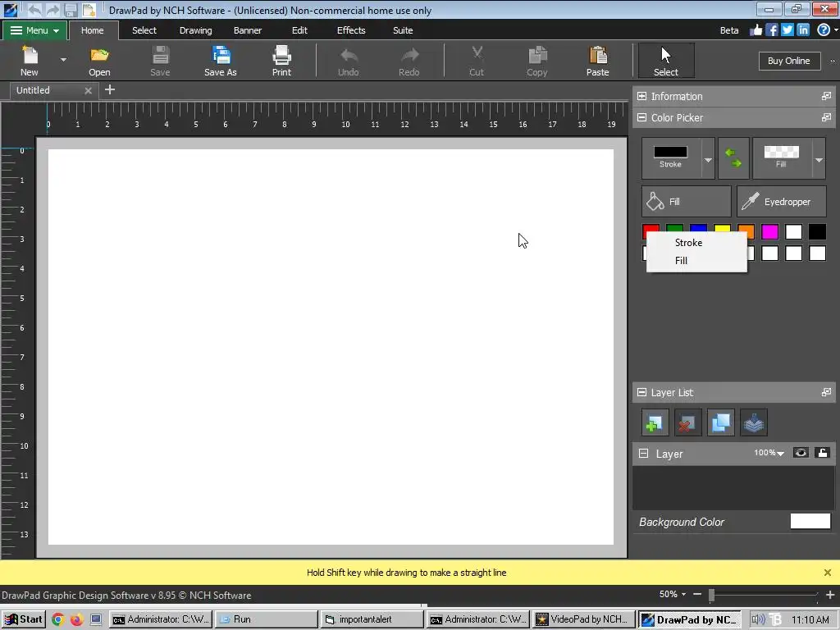This screenshot has height=630, width=840.
Task: Click the zoom in plus button
Action: coord(830,594)
